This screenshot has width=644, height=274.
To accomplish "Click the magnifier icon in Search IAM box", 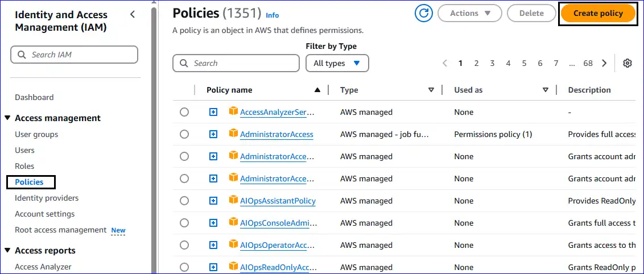I will pos(21,55).
